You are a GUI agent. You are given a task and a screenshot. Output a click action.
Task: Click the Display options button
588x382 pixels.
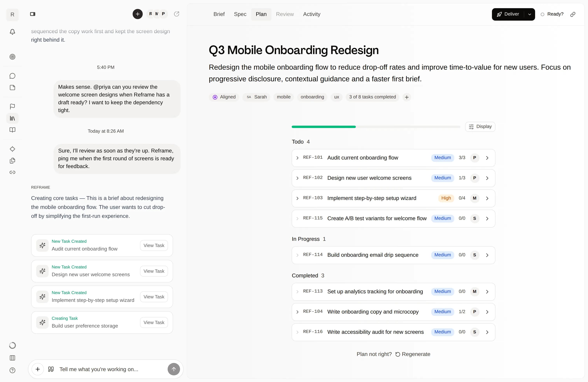480,127
